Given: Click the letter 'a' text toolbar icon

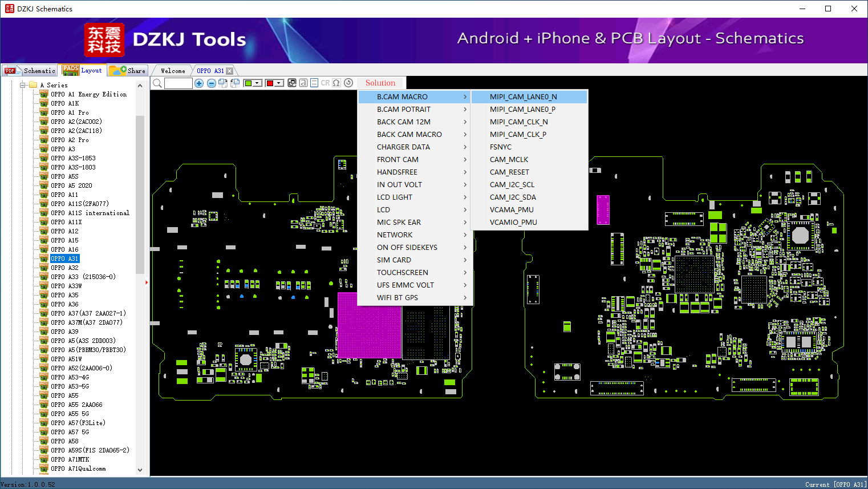Looking at the screenshot, I should 303,83.
